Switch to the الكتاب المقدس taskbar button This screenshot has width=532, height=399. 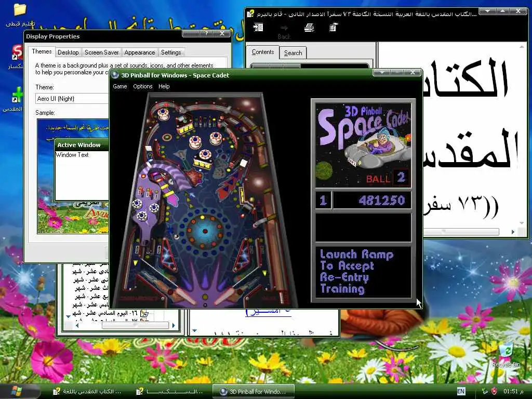[87, 392]
